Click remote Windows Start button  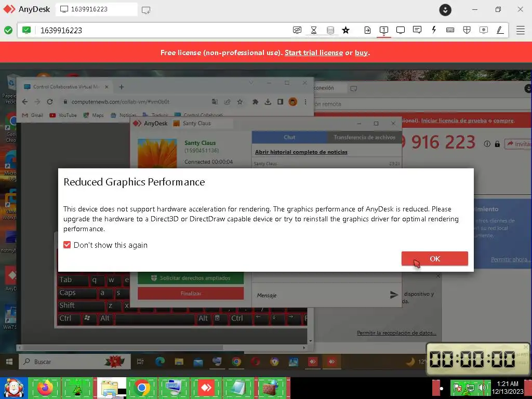[9, 362]
